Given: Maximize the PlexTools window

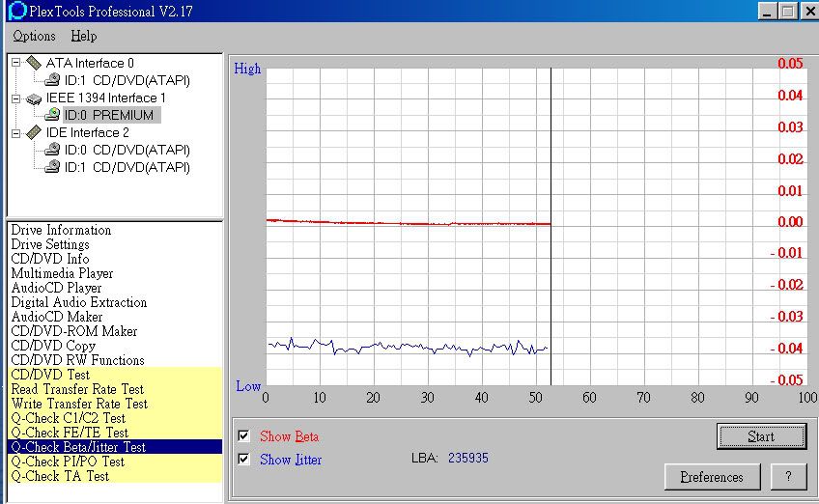Looking at the screenshot, I should (x=788, y=11).
